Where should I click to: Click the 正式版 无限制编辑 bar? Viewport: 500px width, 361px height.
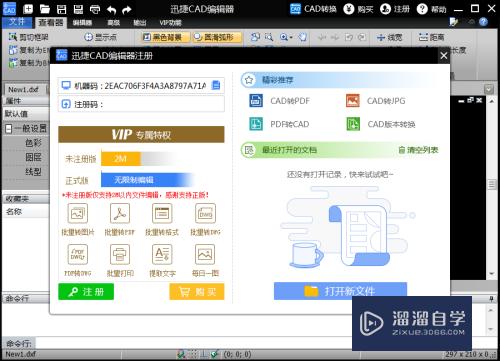click(148, 180)
